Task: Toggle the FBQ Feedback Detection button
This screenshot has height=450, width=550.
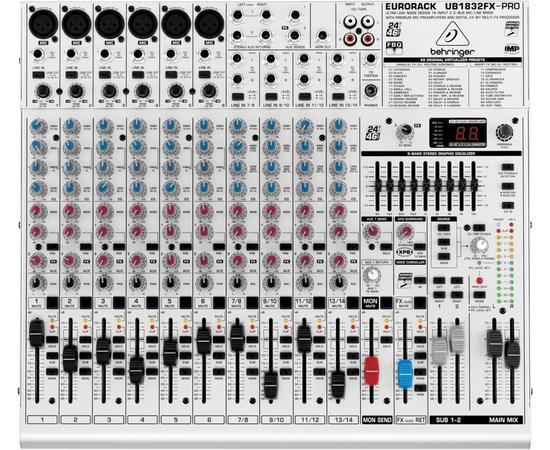Action: [x=508, y=167]
